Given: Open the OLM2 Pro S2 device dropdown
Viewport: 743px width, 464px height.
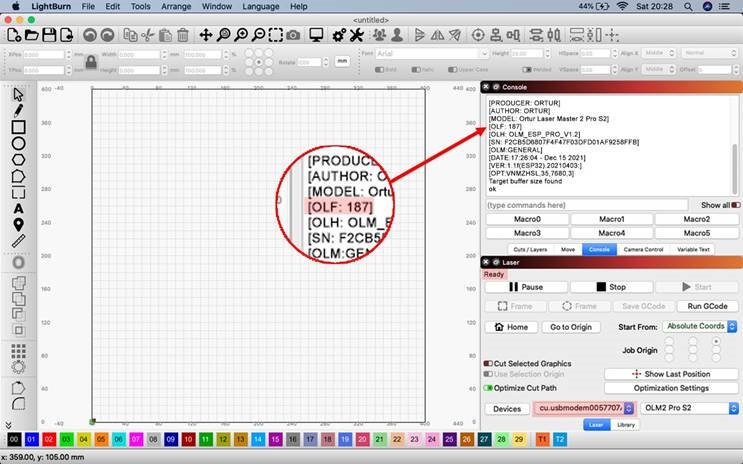Looking at the screenshot, I should (689, 408).
